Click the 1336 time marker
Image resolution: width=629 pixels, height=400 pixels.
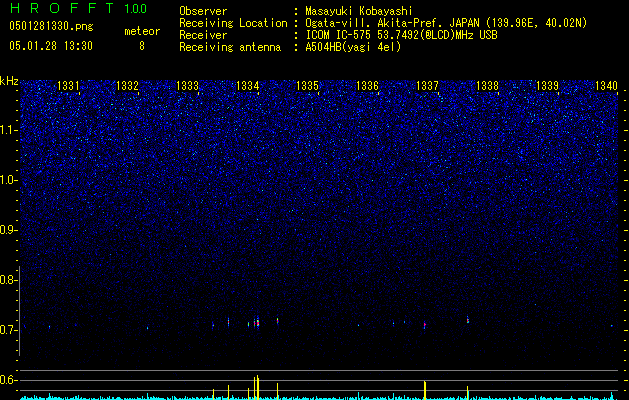pyautogui.click(x=367, y=85)
